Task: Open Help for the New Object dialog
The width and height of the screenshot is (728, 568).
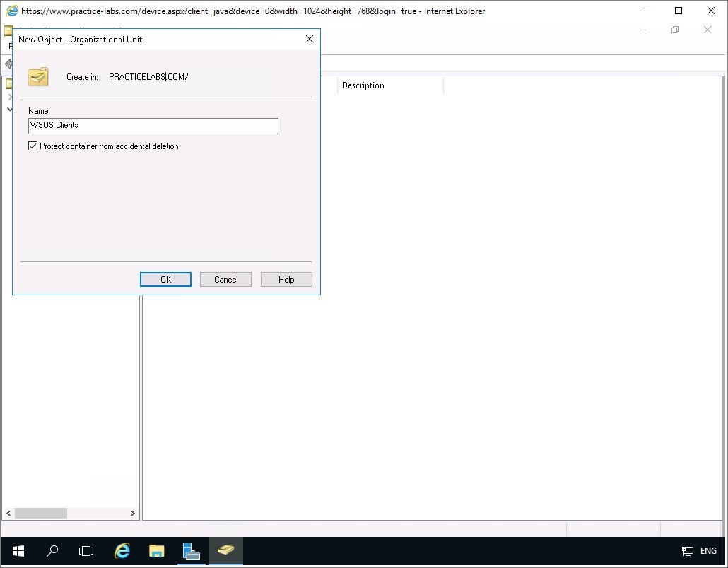Action: coord(286,280)
